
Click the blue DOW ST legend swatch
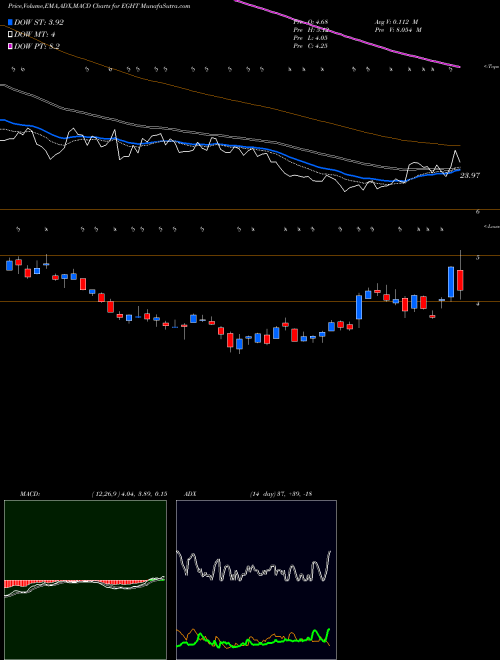(x=11, y=23)
